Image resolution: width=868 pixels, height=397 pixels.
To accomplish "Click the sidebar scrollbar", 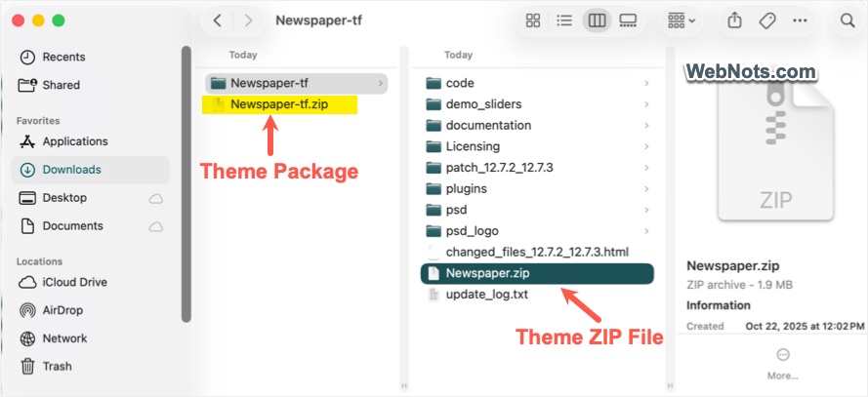I will point(186,184).
